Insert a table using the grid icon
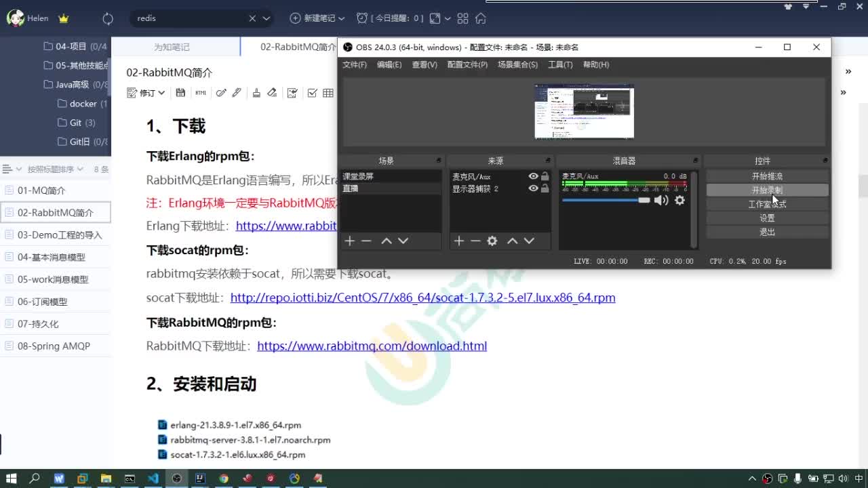 328,93
